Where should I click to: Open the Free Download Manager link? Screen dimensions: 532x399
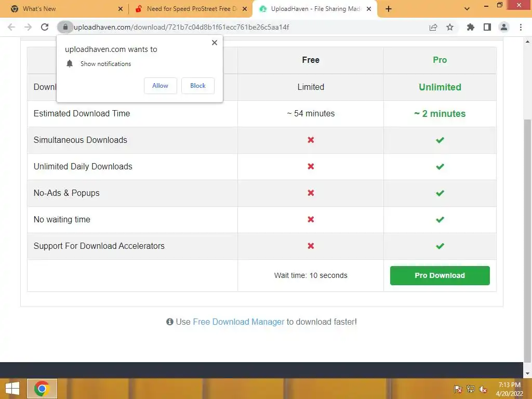click(x=238, y=322)
